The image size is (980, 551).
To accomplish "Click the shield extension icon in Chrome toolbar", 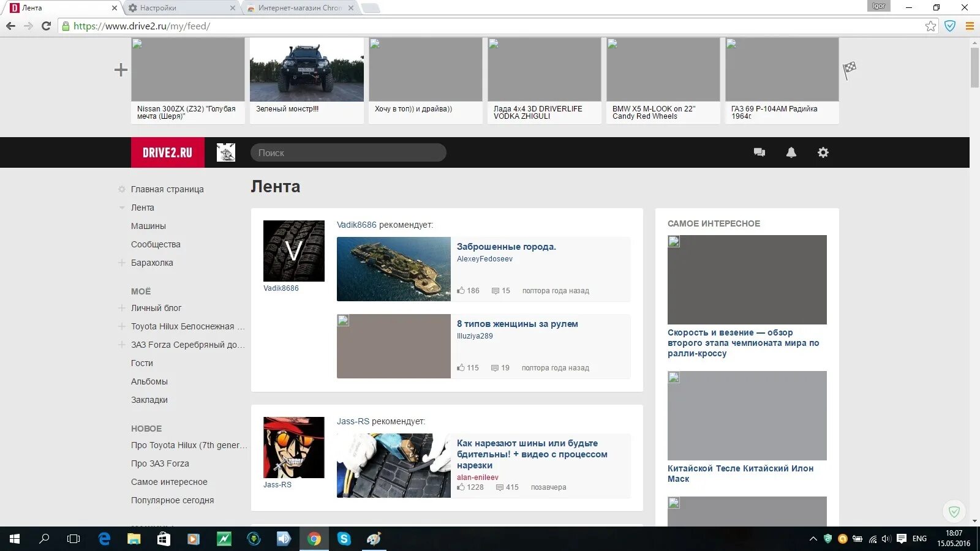I will (950, 26).
